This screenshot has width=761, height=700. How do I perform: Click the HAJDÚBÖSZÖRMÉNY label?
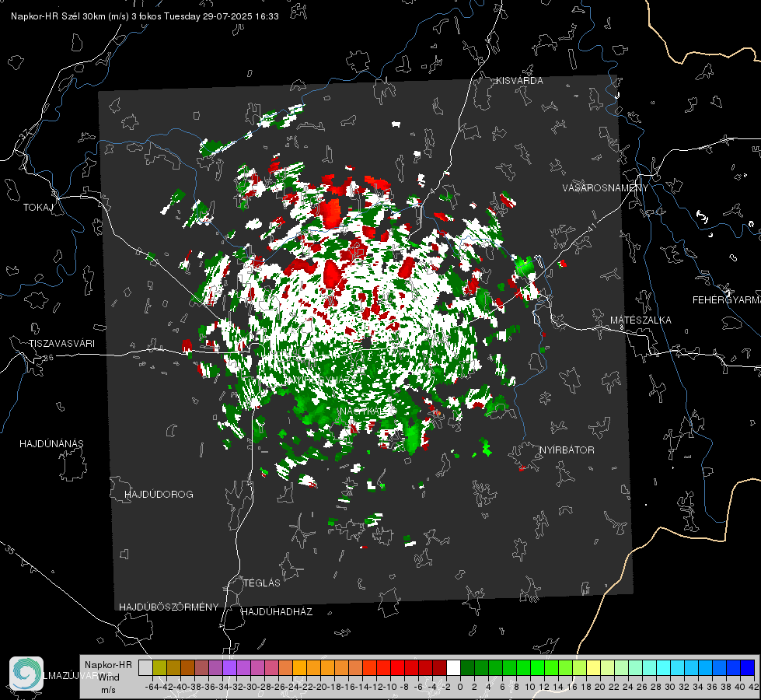point(169,607)
